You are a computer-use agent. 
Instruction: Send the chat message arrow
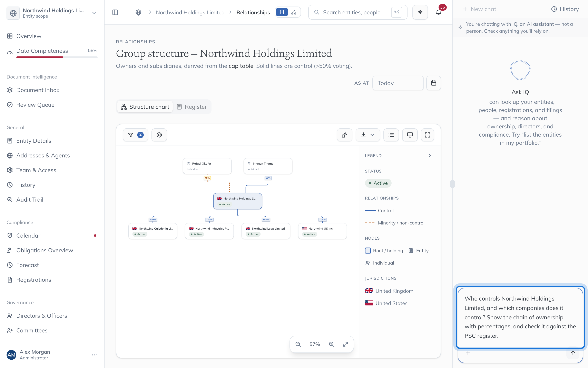coord(573,353)
